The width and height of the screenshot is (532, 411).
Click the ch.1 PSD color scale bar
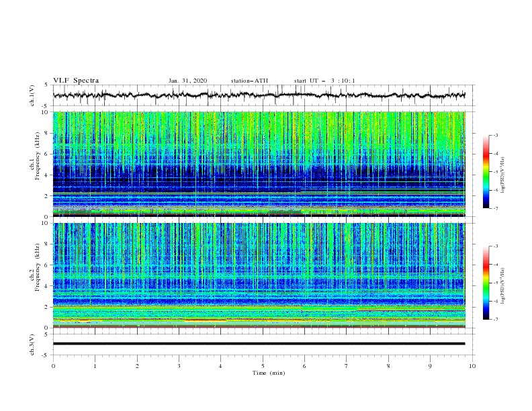pyautogui.click(x=486, y=172)
